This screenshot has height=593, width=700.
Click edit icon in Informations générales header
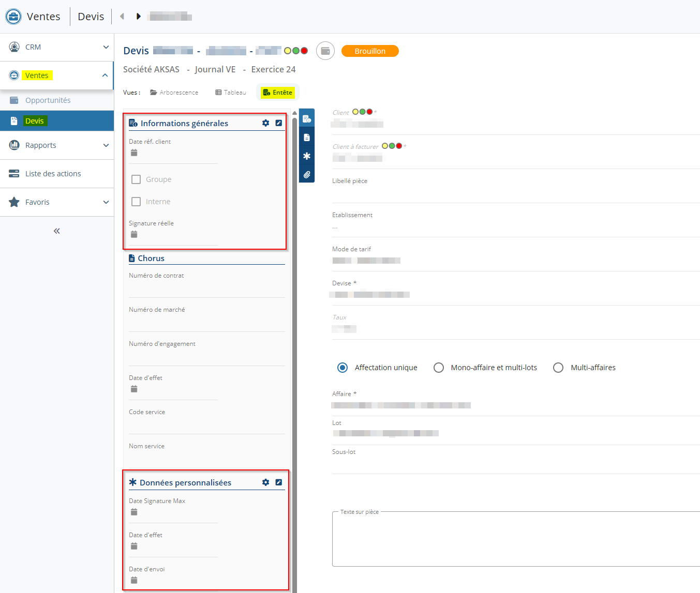pos(279,123)
